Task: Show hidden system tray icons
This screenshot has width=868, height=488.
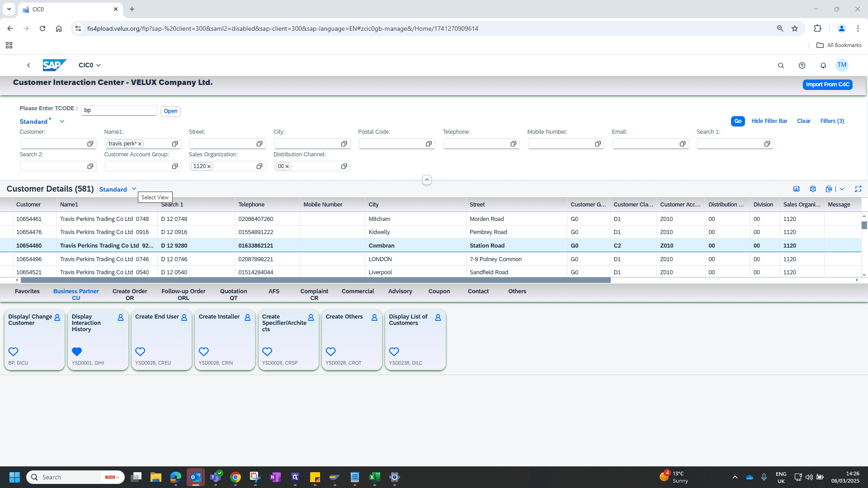Action: 735,477
